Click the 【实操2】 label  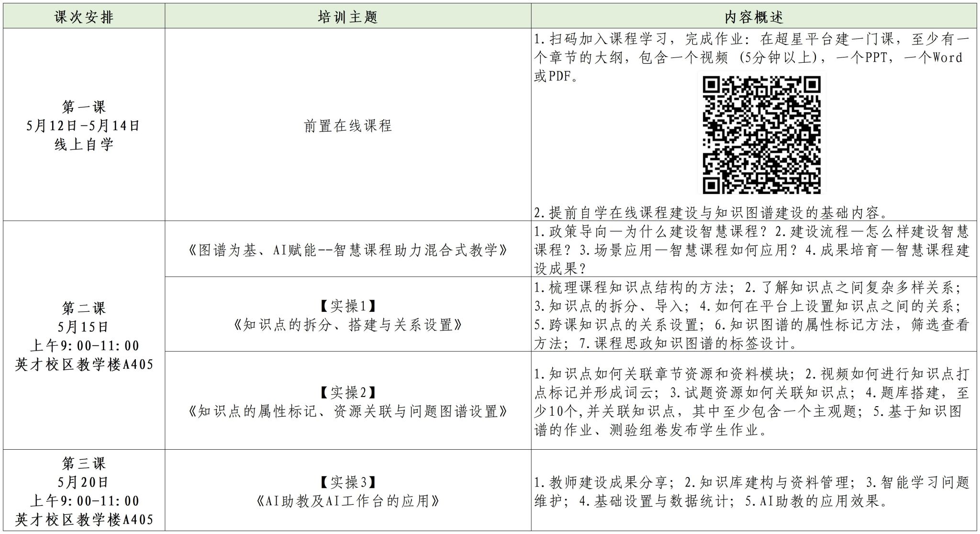coord(348,392)
